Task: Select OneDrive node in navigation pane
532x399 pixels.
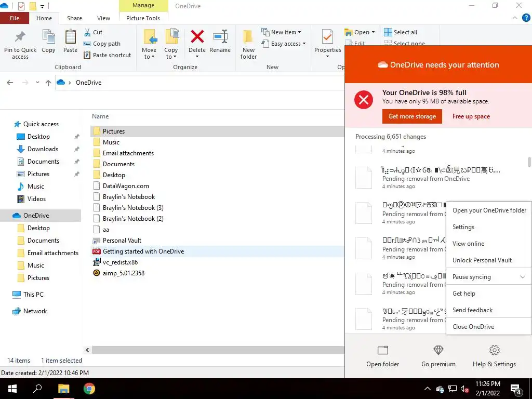Action: (41, 216)
